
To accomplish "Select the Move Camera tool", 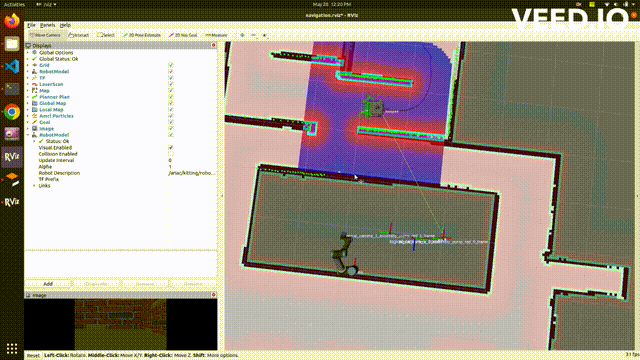I will click(45, 35).
